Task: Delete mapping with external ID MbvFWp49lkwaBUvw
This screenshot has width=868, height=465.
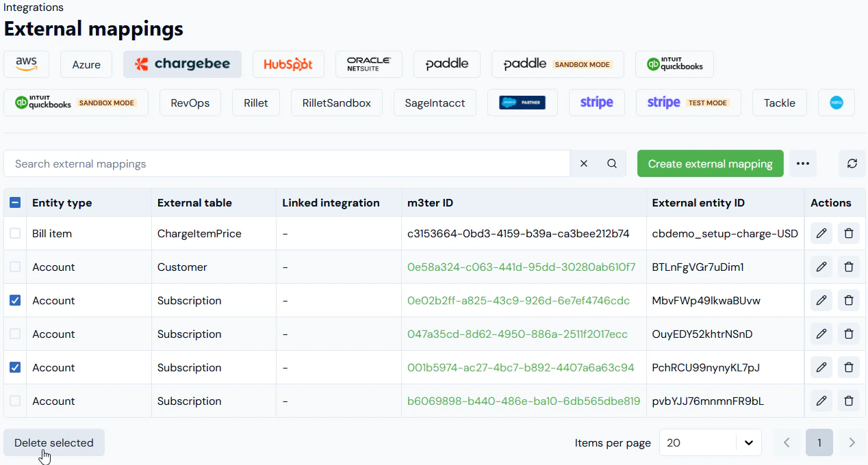Action: 849,300
